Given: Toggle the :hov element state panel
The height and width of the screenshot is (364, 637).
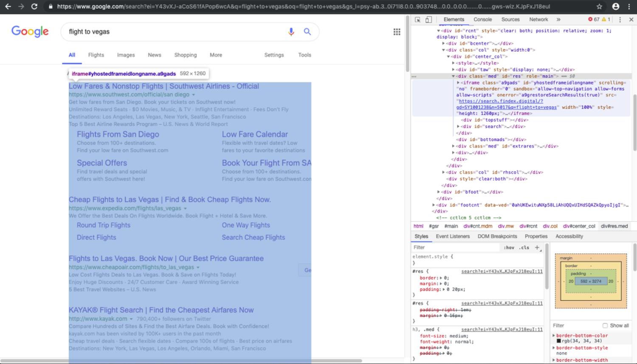Looking at the screenshot, I should [509, 247].
